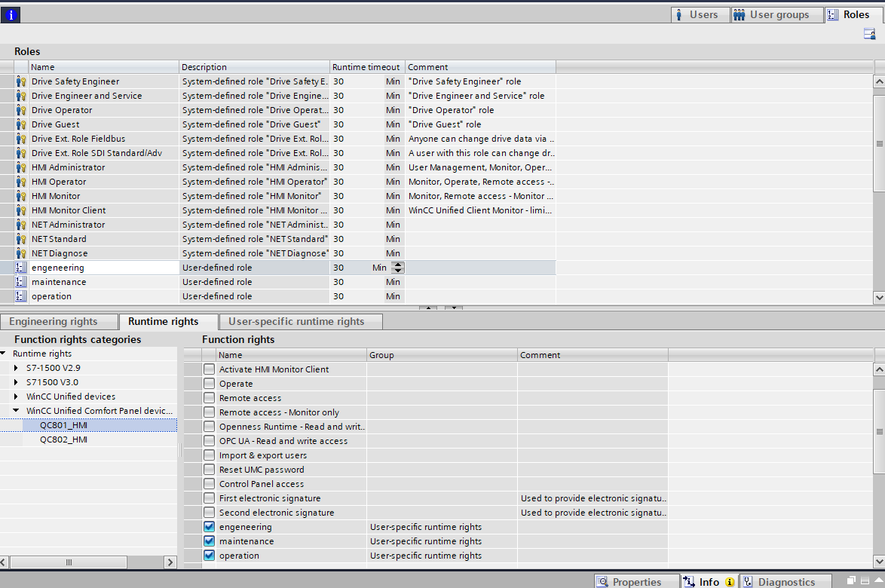Sort roles by Name column header

click(x=104, y=67)
